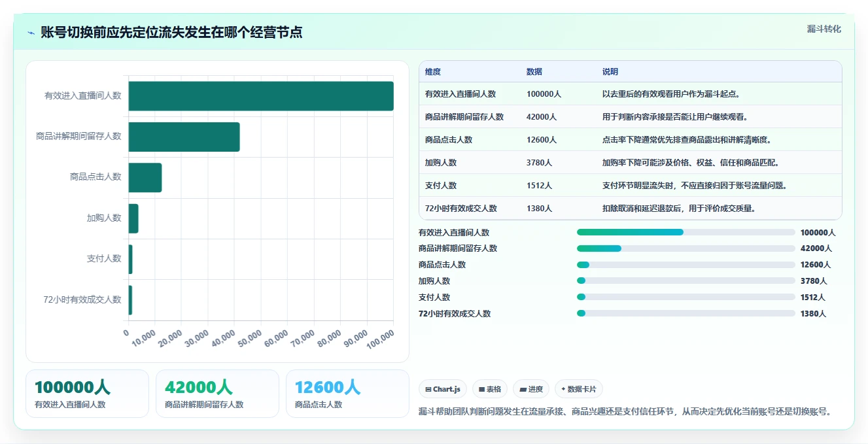Click the 42000人 stat card
868x444 pixels.
(217, 394)
